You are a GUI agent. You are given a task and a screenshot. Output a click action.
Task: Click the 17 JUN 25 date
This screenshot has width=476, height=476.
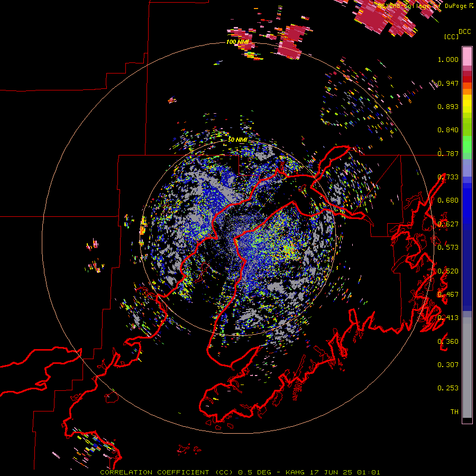pyautogui.click(x=331, y=472)
